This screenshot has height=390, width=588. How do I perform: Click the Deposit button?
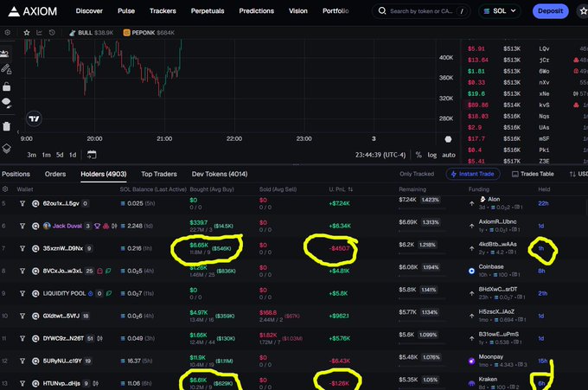coord(550,11)
